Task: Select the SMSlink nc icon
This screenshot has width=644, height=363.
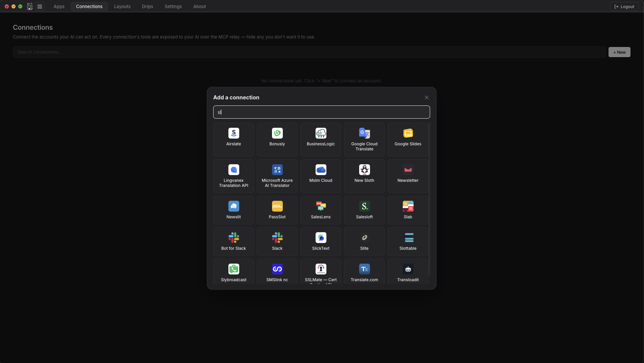Action: click(x=277, y=269)
